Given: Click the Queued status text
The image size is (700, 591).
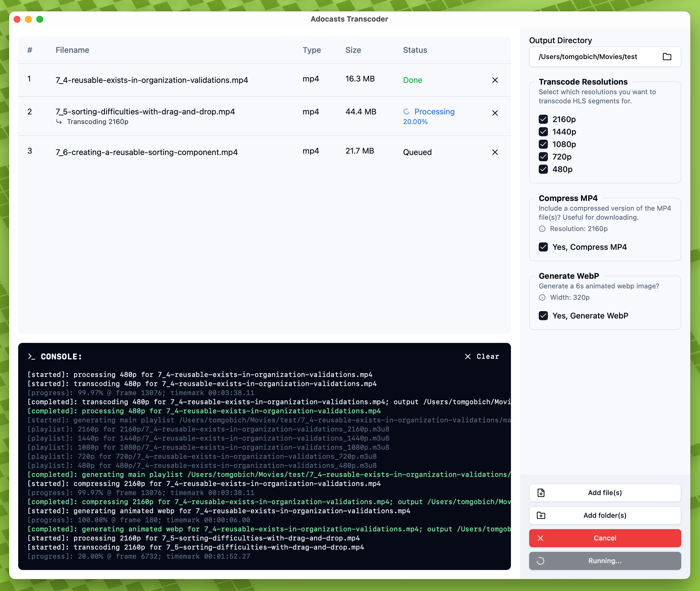Looking at the screenshot, I should (417, 152).
